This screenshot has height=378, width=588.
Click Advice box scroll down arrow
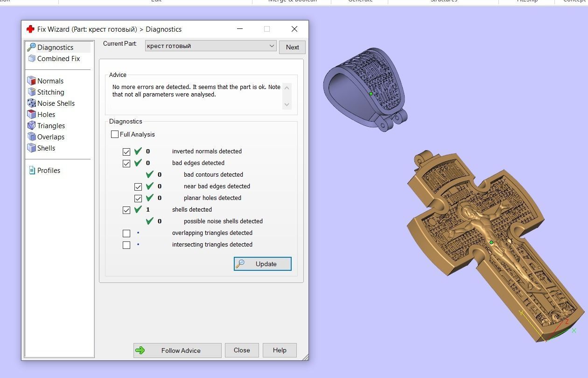tap(287, 104)
